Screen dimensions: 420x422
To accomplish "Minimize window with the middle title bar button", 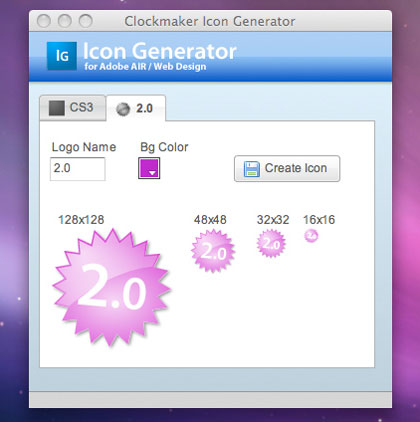I will (x=65, y=21).
